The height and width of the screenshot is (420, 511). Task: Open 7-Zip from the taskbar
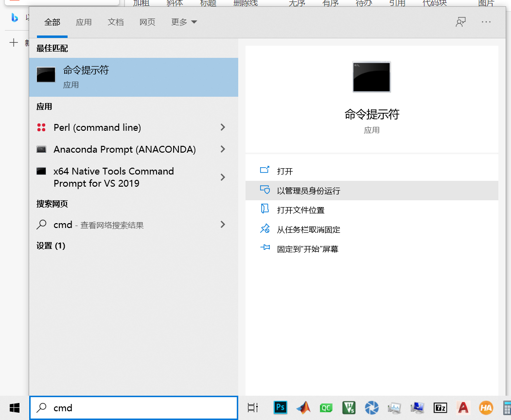[440, 408]
